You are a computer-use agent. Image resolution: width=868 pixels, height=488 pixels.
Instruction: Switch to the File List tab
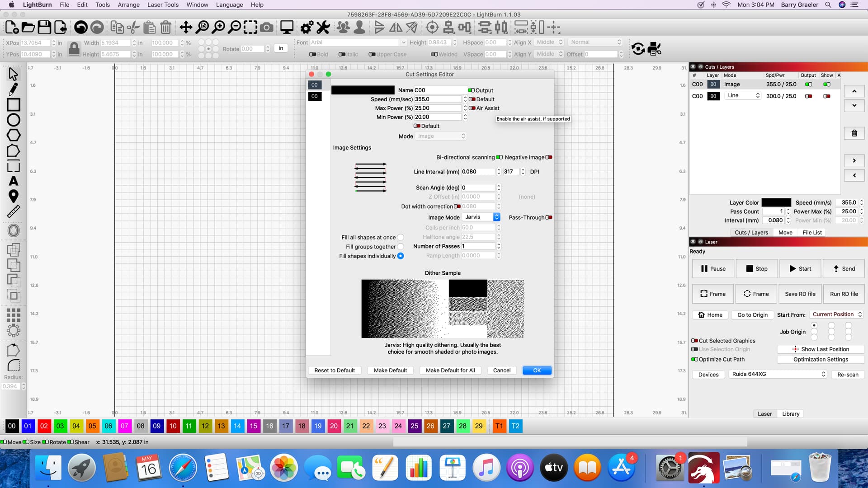812,232
